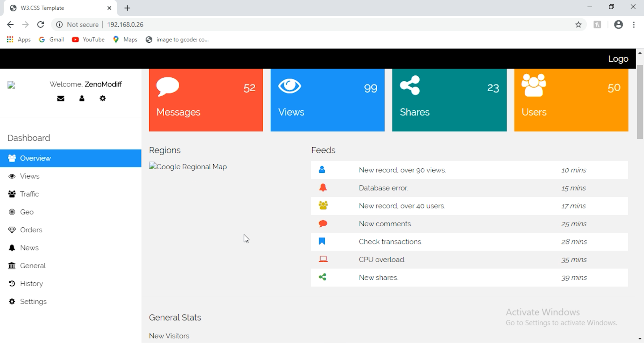Click the user profile icon next to envelope
Image resolution: width=644 pixels, height=343 pixels.
click(82, 98)
